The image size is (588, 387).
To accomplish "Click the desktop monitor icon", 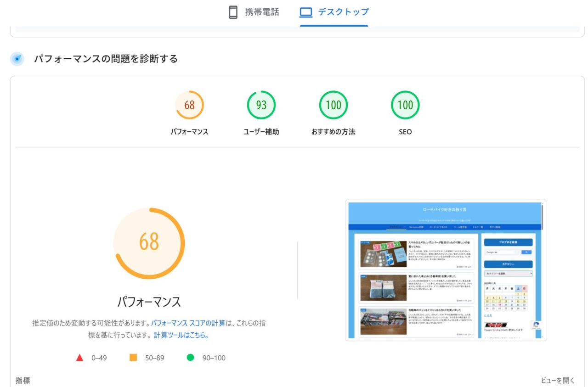I will pyautogui.click(x=306, y=12).
